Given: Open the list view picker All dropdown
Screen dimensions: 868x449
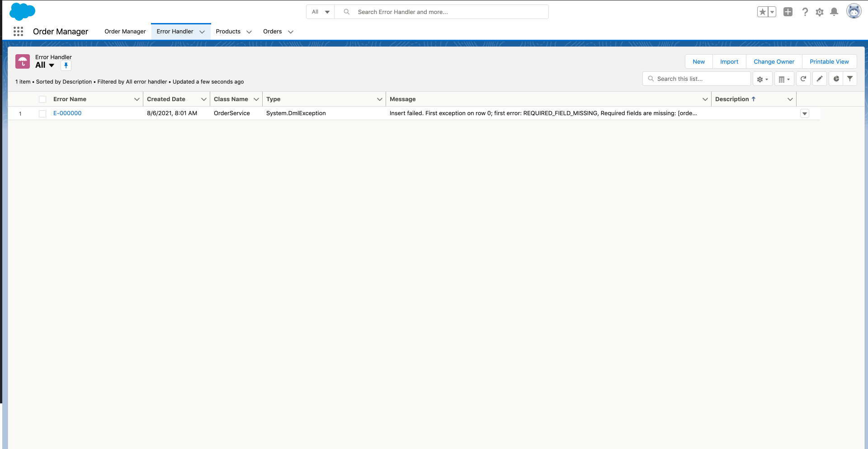Looking at the screenshot, I should click(x=45, y=65).
